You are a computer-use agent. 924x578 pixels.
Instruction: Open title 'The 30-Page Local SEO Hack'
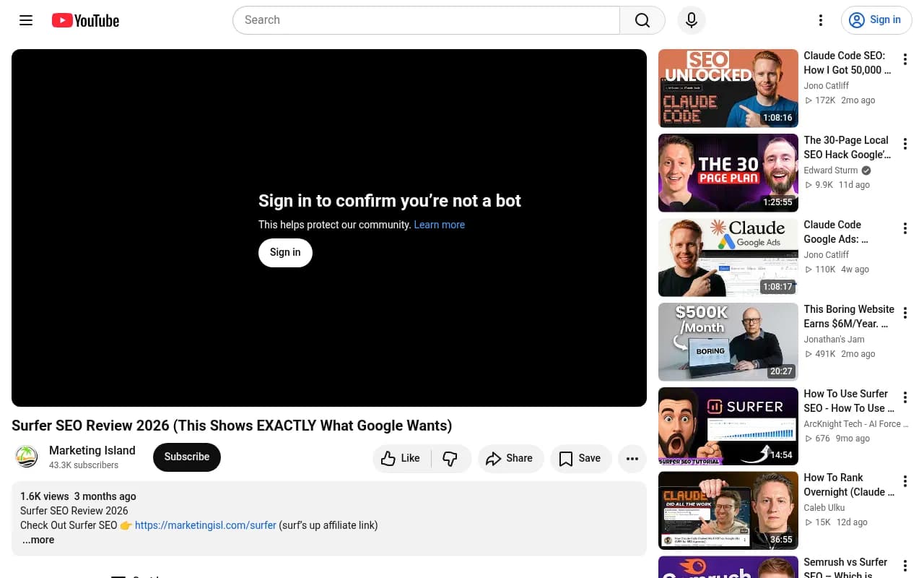pos(847,147)
